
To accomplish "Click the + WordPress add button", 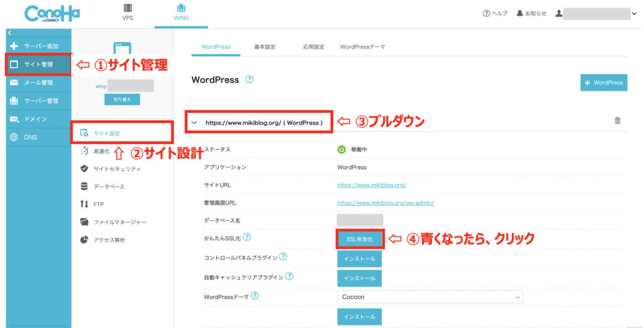I will pos(604,82).
